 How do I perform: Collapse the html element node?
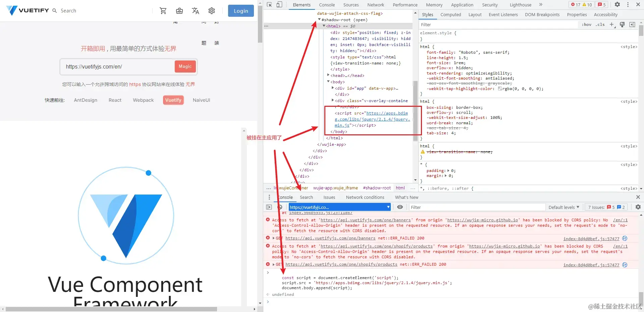point(324,26)
